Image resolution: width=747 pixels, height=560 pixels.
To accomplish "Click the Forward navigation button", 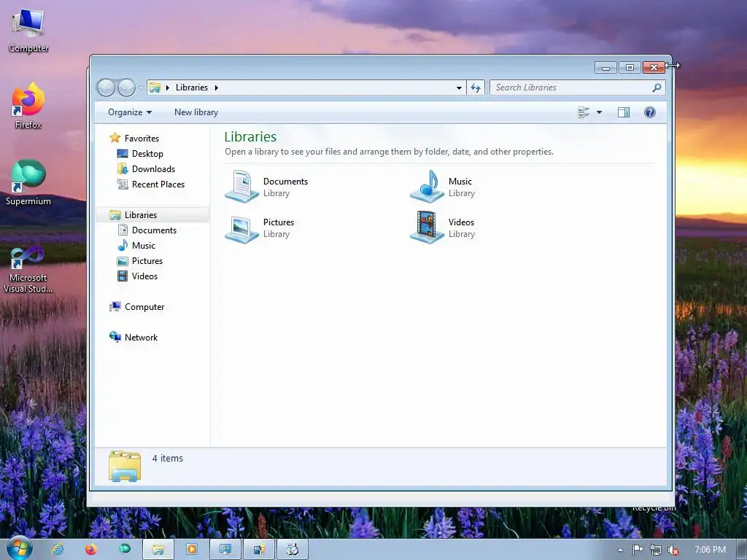I will tap(126, 87).
